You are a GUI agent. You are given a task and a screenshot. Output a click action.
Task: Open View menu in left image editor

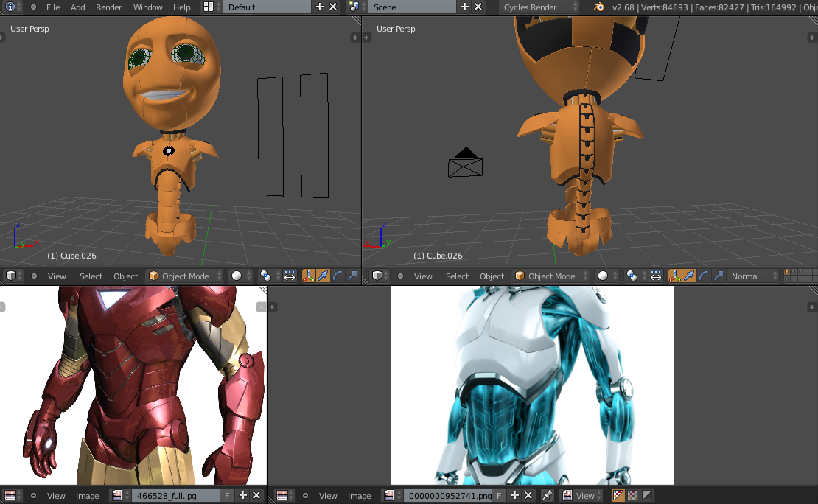click(x=56, y=496)
